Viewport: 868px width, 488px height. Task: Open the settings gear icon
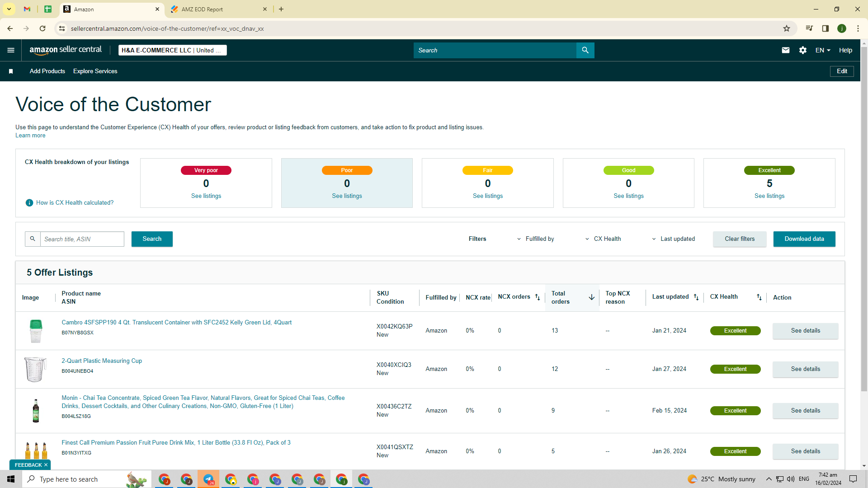[x=803, y=50]
